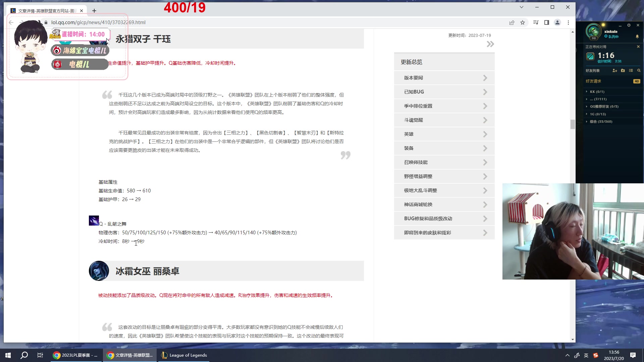
Task: Go to 版本要闻 section
Action: pos(444,78)
